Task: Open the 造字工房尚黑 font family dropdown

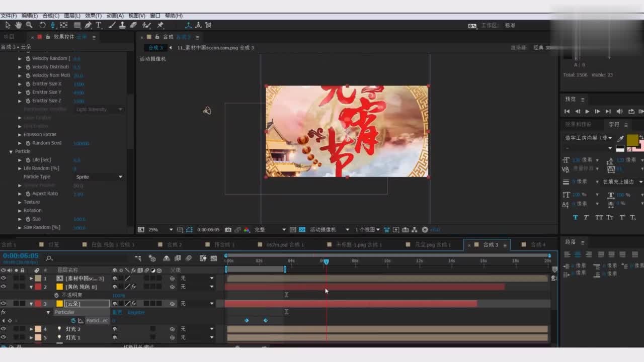Action: pos(589,138)
